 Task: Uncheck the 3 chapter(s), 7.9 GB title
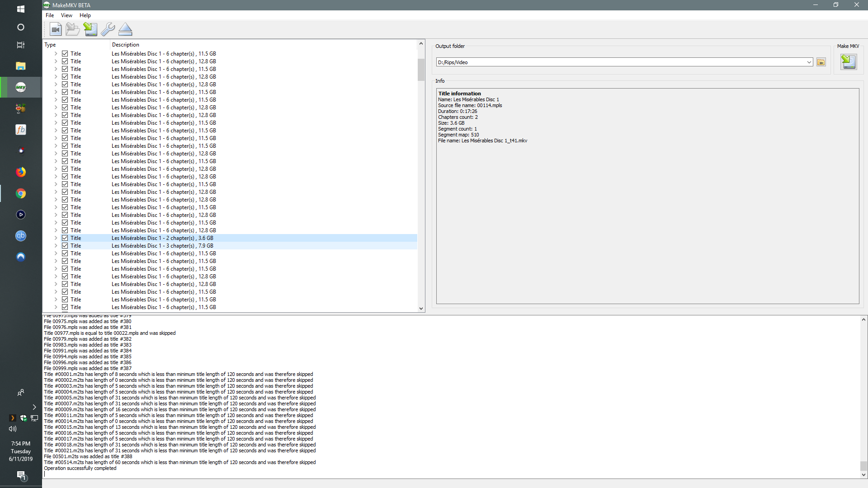point(65,246)
